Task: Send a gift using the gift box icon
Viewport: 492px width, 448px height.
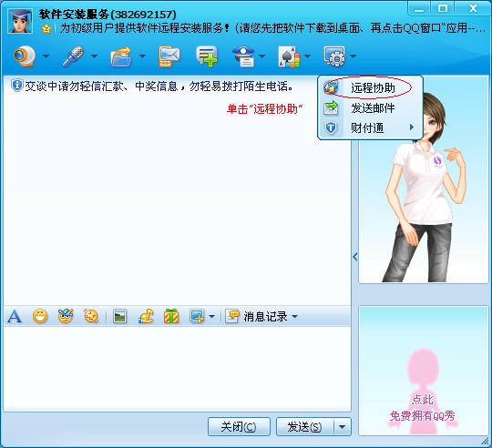Action: 171,316
